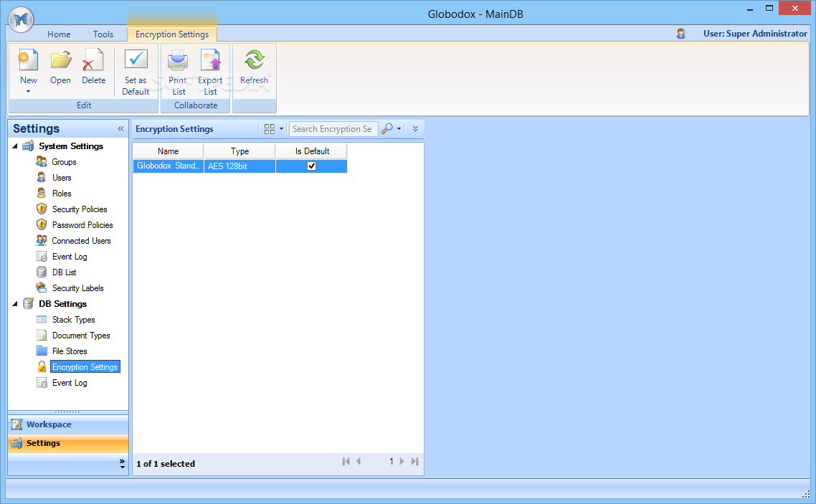Screen dimensions: 816x504
Task: Click the search magnifier icon
Action: click(x=386, y=129)
